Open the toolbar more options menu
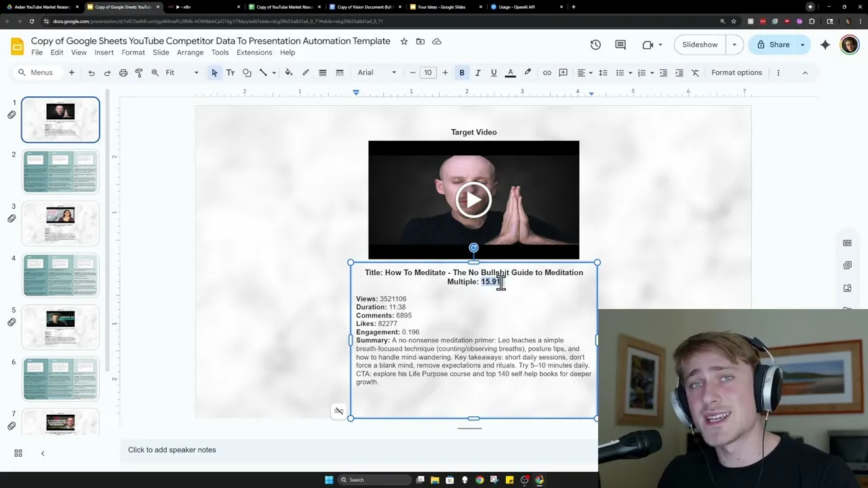 778,73
